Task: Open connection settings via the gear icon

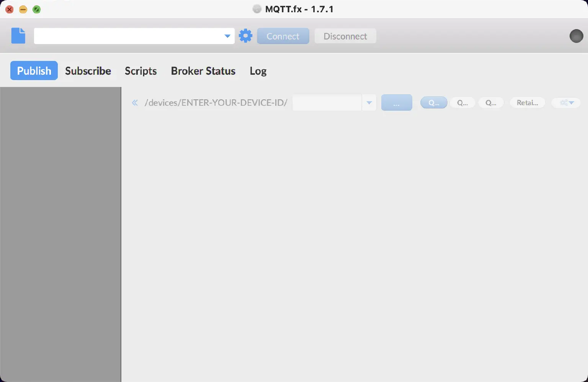Action: point(245,36)
